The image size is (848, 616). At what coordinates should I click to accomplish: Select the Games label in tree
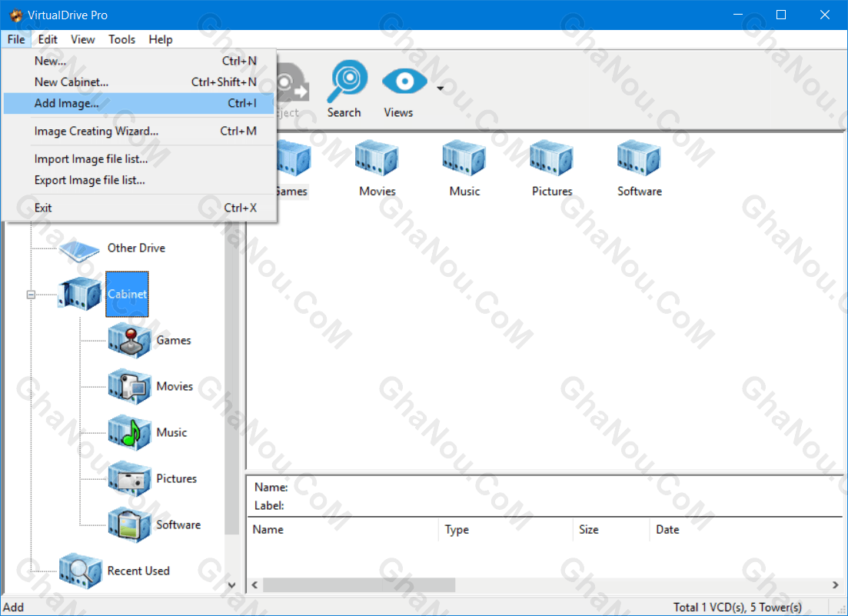pyautogui.click(x=174, y=340)
